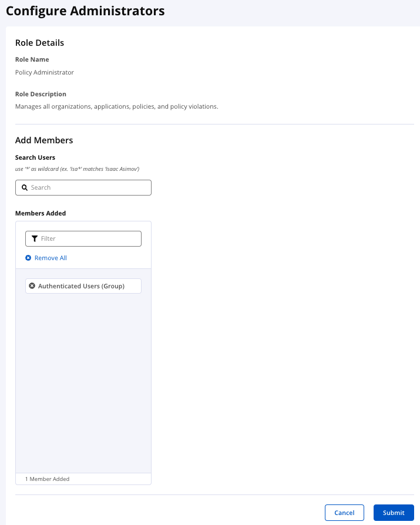Screen dimensions: 420x525
Task: Select the Authenticated Users (Group) member entry
Action: click(x=83, y=286)
